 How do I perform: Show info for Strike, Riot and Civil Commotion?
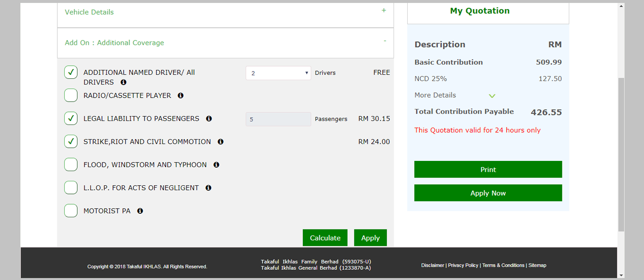click(x=220, y=142)
